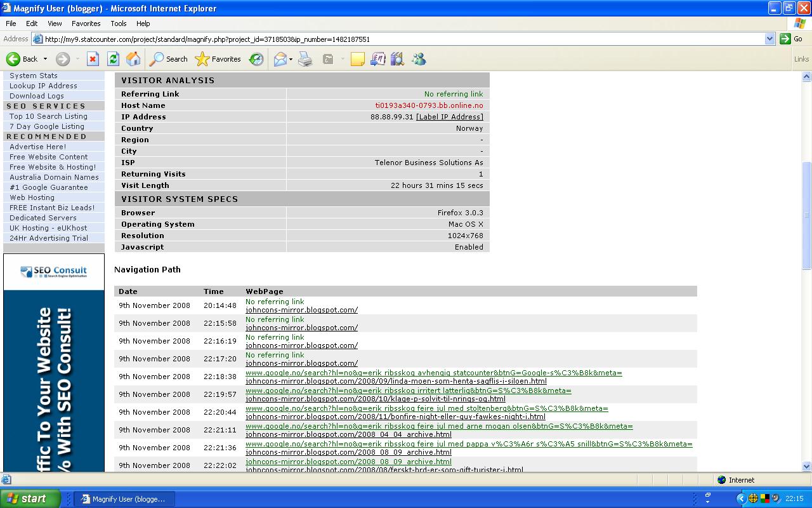The height and width of the screenshot is (508, 812).
Task: Open the linda-moen-som-henta-sagflis-i-siloen.html page link
Action: pyautogui.click(x=396, y=381)
